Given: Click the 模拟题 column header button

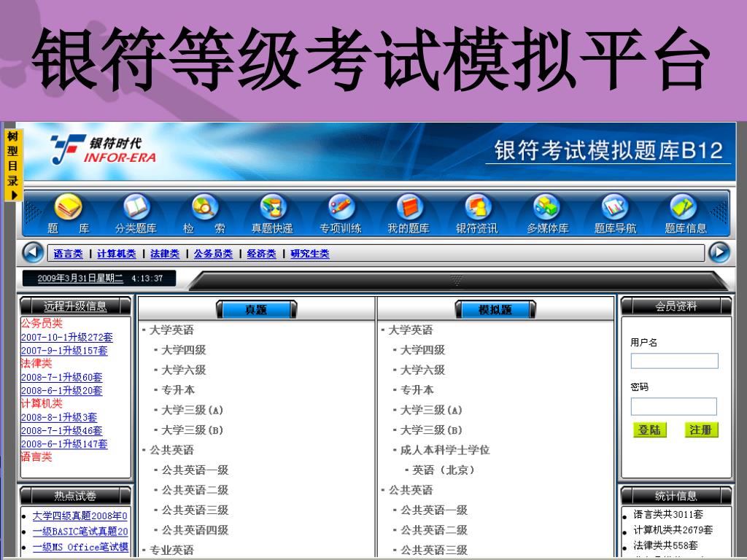Looking at the screenshot, I should click(x=495, y=309).
